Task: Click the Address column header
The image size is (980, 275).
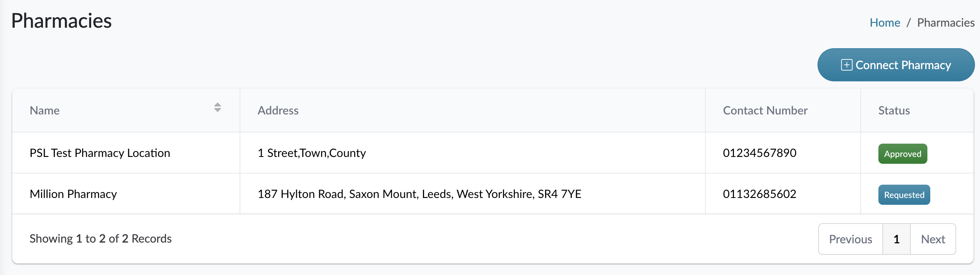Action: [x=278, y=111]
